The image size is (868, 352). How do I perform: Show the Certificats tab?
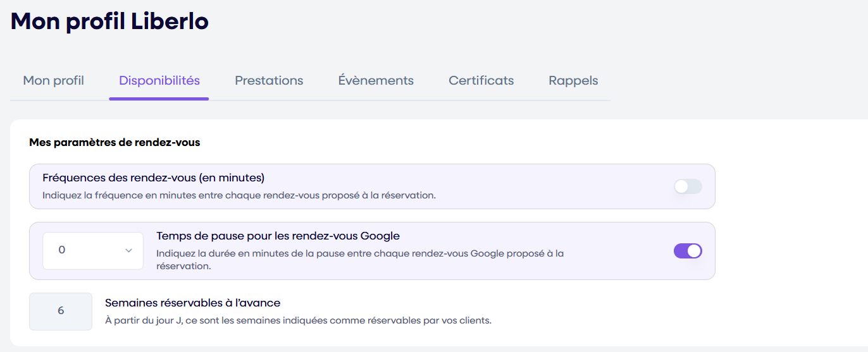click(x=481, y=81)
